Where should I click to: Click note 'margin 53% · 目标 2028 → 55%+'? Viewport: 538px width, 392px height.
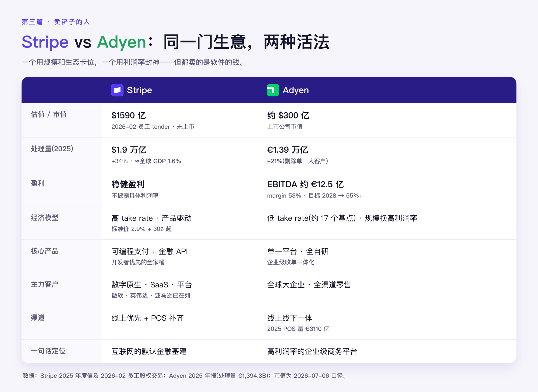[315, 195]
